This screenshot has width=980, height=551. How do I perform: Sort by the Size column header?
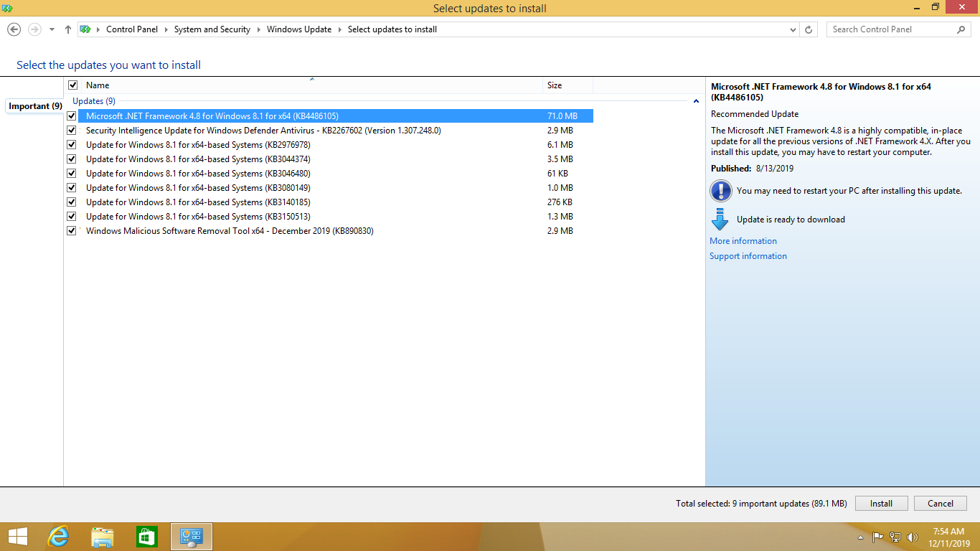coord(567,85)
